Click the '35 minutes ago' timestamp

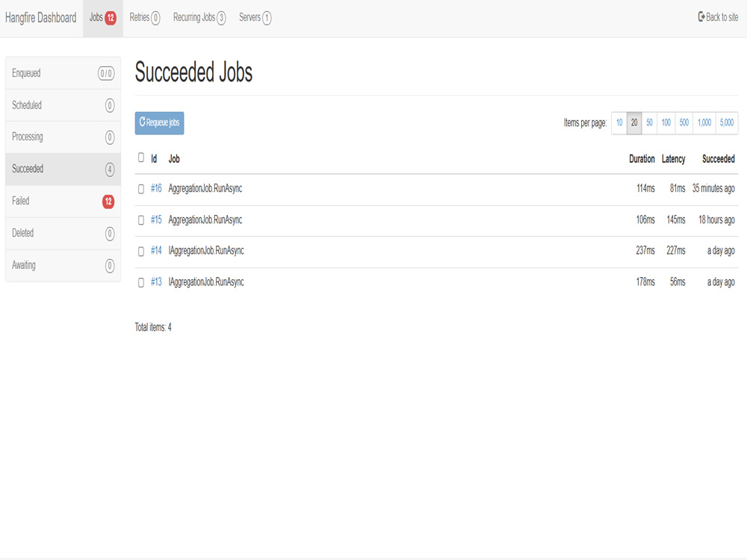[713, 189]
